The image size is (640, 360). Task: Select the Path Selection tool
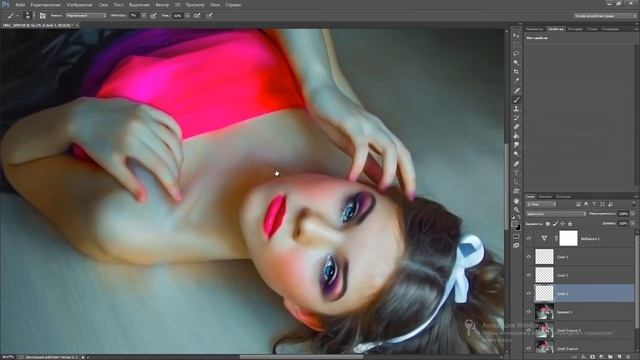coord(516,182)
